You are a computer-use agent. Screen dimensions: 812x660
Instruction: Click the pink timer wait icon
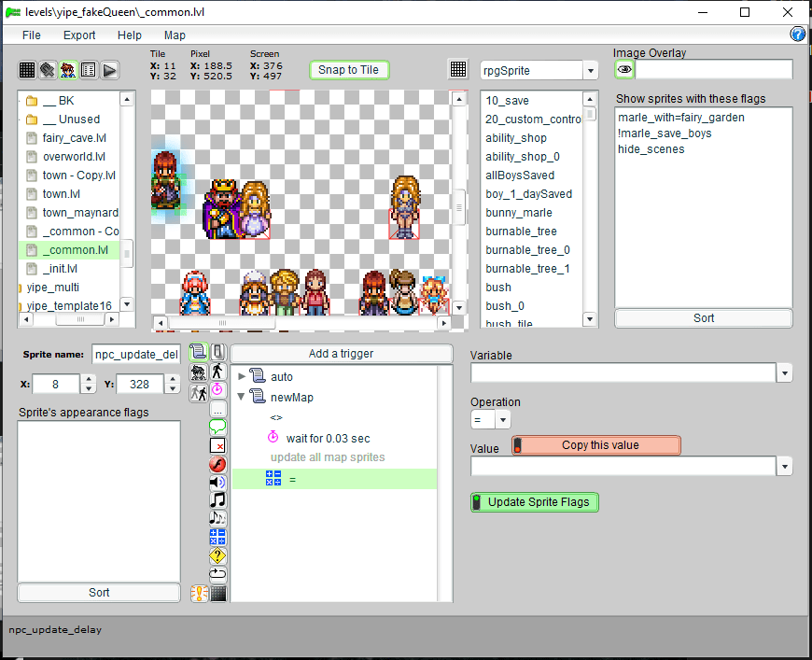tap(217, 389)
